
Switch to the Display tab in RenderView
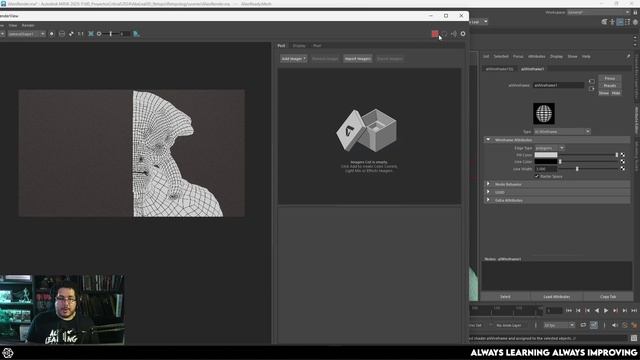(x=299, y=46)
